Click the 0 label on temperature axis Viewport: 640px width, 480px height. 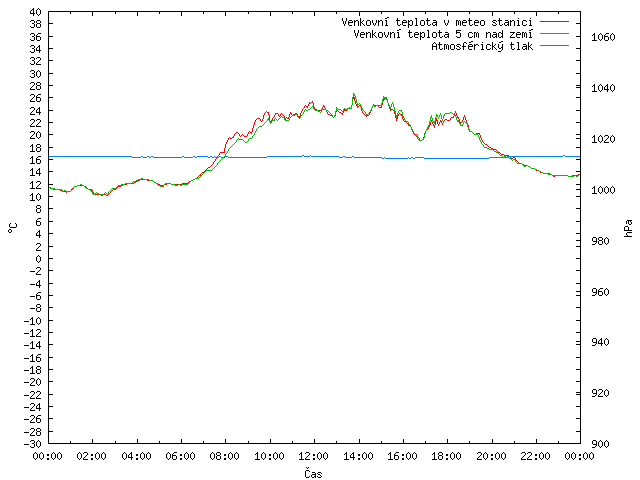pos(38,259)
